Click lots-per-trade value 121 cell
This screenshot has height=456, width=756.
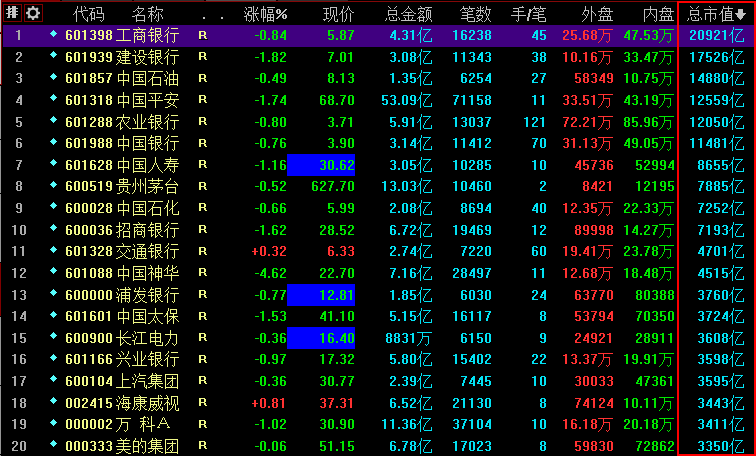point(535,122)
